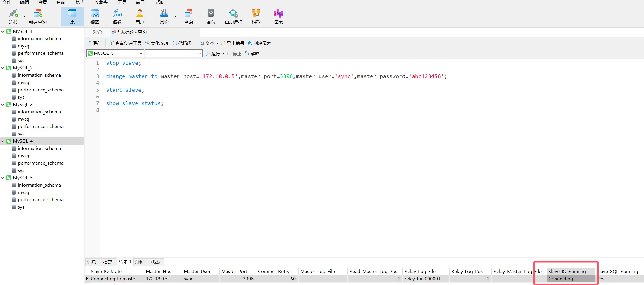
Task: Open 自动运行 automation toolbar icon
Action: [x=234, y=16]
